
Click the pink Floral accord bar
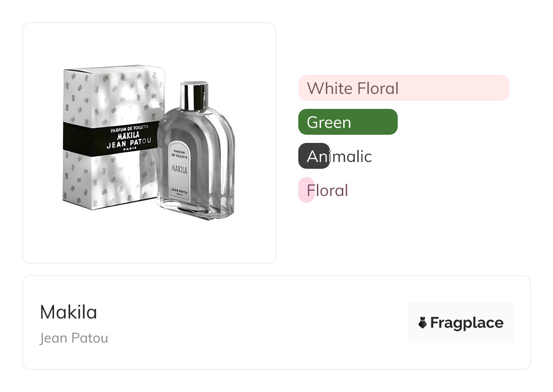pos(306,190)
